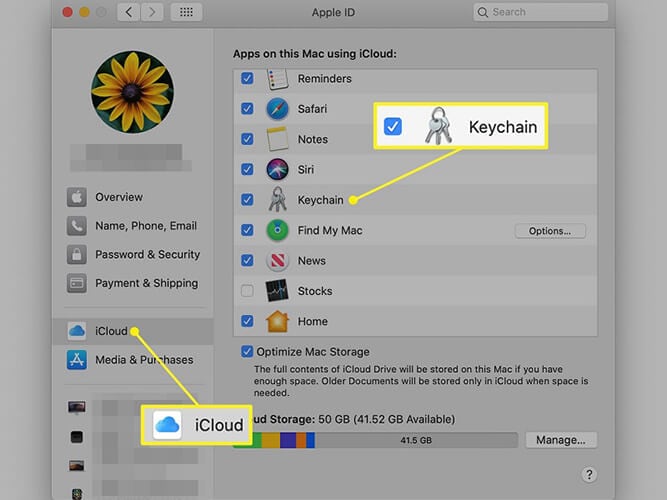Image resolution: width=667 pixels, height=500 pixels.
Task: Click the Safari compass icon
Action: pos(277,109)
